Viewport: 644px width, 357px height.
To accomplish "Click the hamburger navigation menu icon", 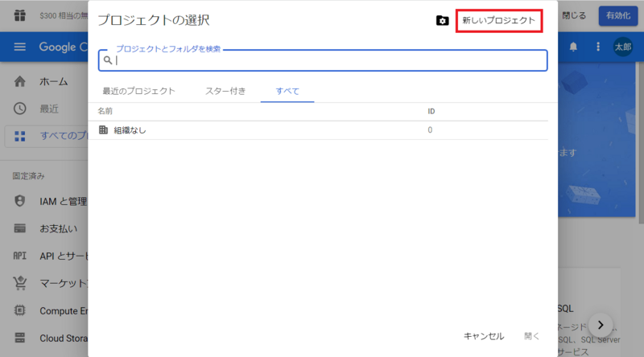I will point(20,47).
